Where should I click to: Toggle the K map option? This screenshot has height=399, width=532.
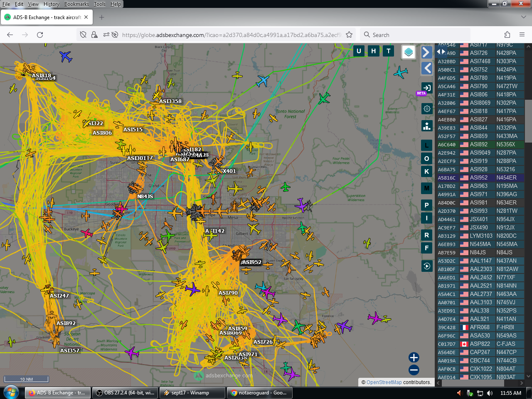tap(427, 171)
